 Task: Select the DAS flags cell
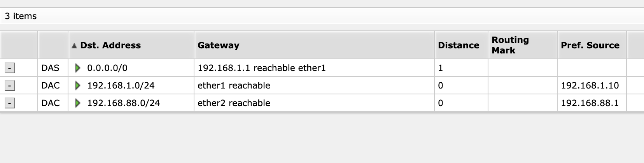point(51,68)
